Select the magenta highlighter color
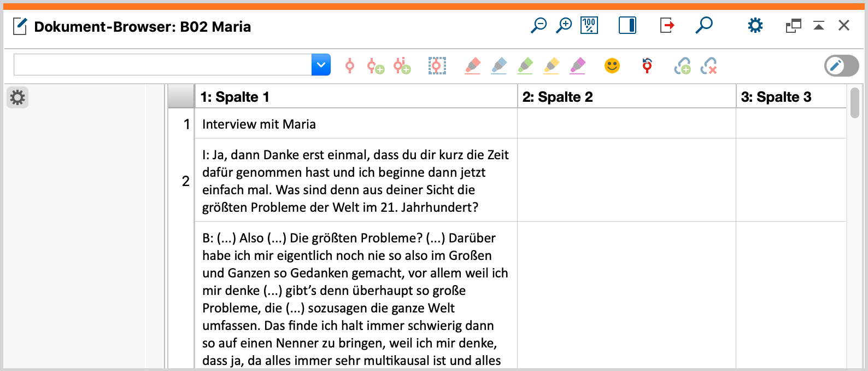This screenshot has height=371, width=868. (x=578, y=66)
